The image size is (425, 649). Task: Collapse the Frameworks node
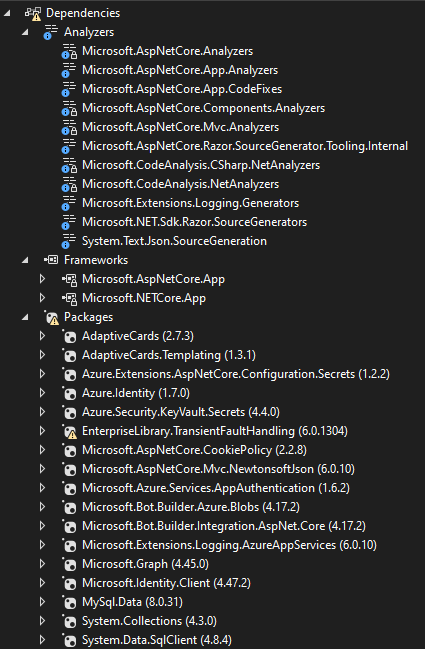click(25, 260)
